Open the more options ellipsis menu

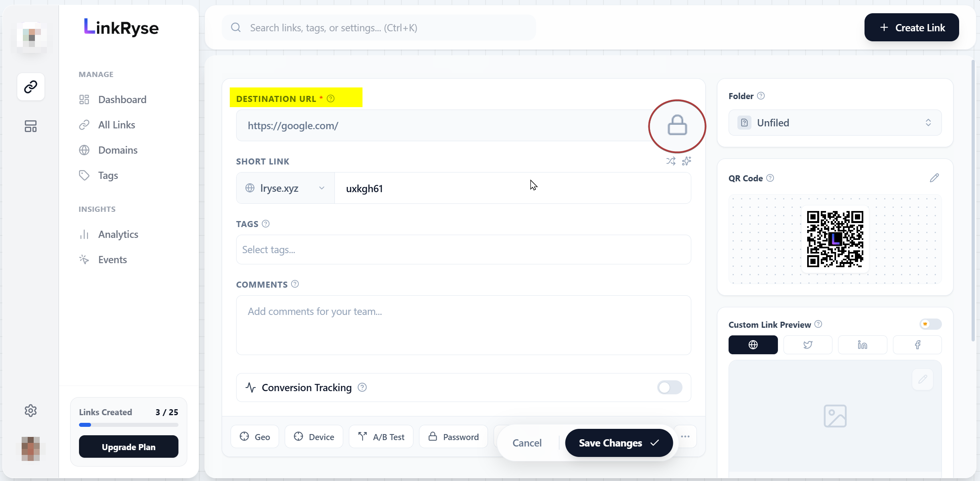[x=686, y=436]
